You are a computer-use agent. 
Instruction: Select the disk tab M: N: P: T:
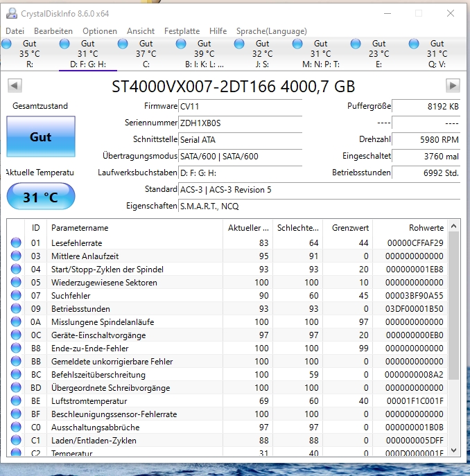(320, 54)
